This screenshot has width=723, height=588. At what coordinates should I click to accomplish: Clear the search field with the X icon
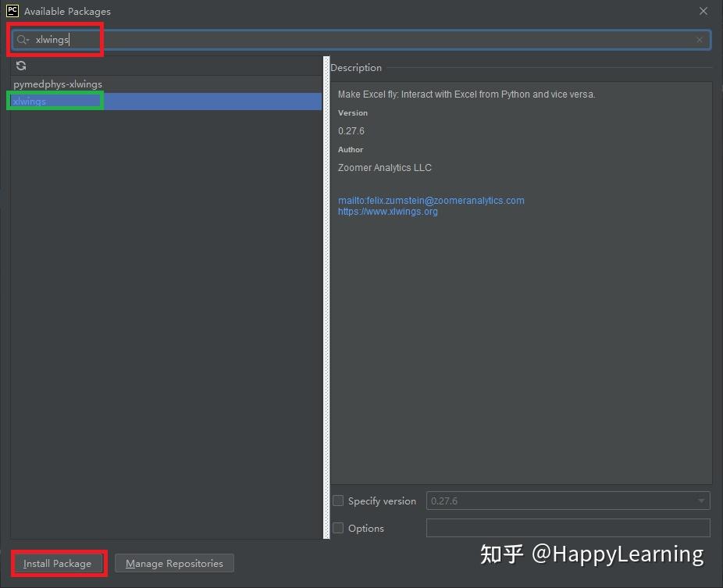pos(700,40)
